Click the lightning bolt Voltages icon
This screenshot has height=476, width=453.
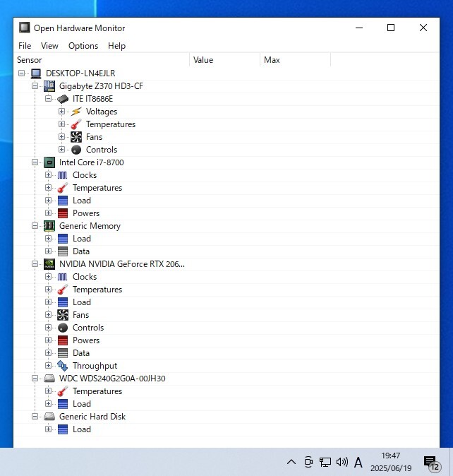point(76,112)
